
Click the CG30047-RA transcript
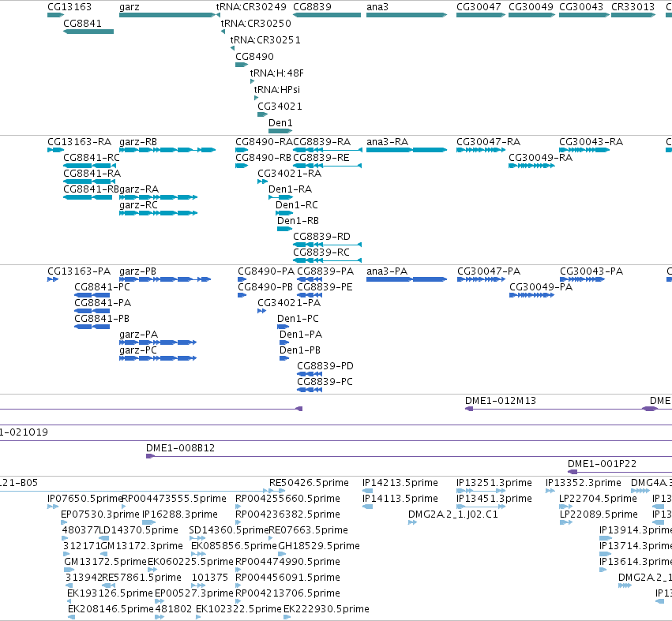(x=481, y=150)
